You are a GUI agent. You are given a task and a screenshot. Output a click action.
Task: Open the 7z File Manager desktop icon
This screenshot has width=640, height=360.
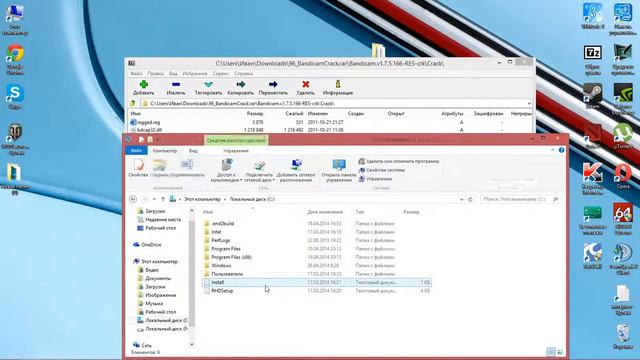click(x=593, y=60)
